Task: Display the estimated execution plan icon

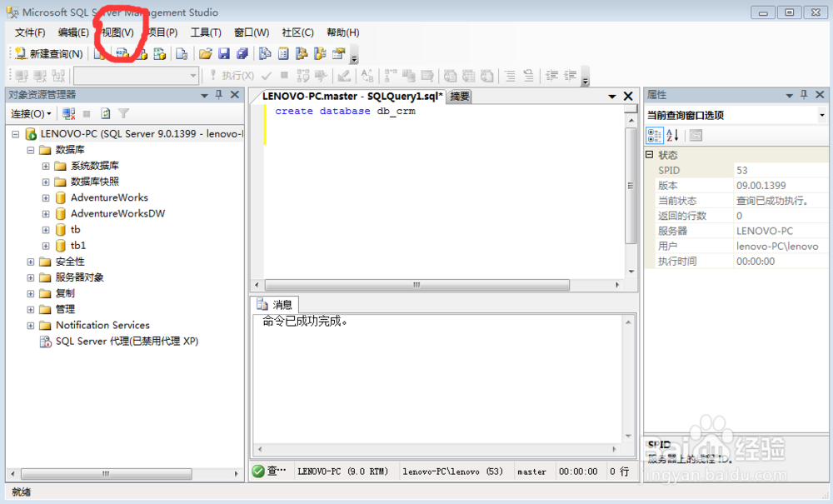Action: 303,76
